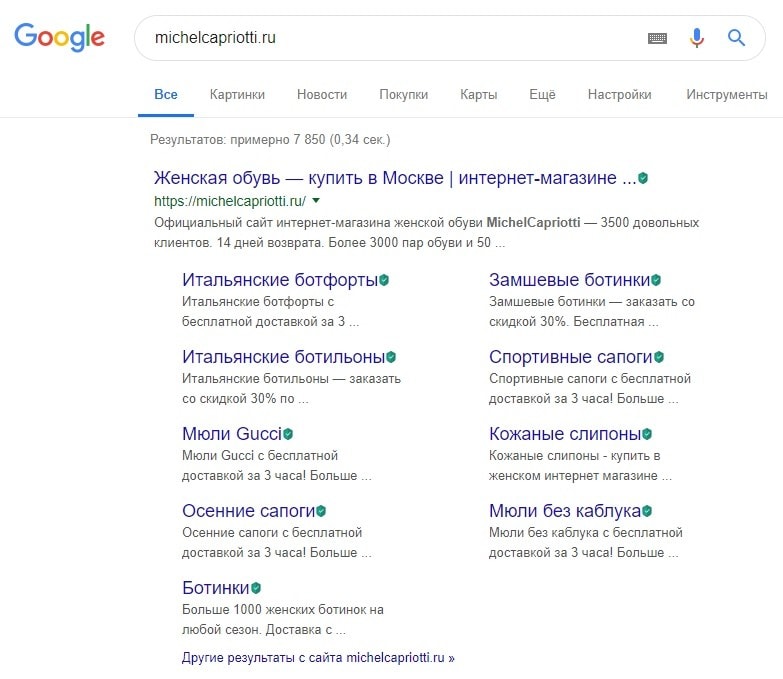The height and width of the screenshot is (679, 783).
Task: Click Другие результаты с сайта michelcapriotti.ru
Action: point(318,658)
